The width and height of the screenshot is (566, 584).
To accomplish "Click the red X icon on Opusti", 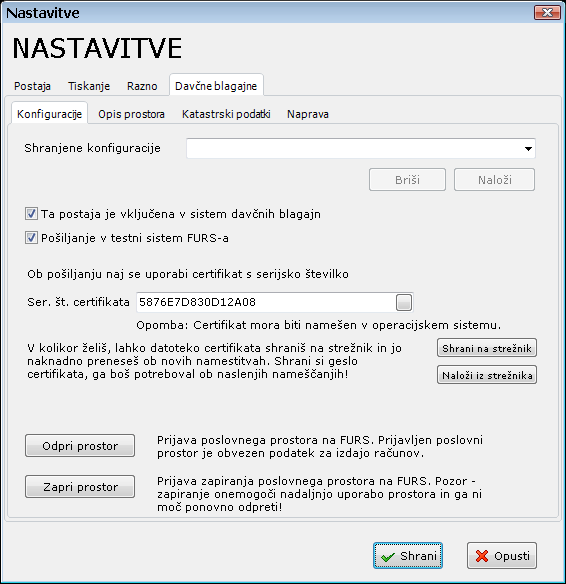I will (482, 556).
